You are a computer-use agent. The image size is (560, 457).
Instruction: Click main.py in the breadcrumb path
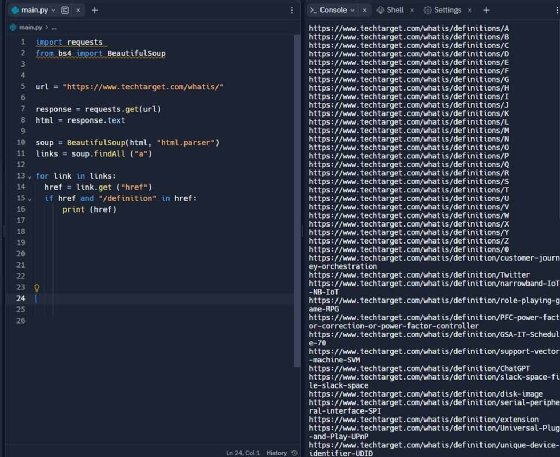pyautogui.click(x=30, y=27)
